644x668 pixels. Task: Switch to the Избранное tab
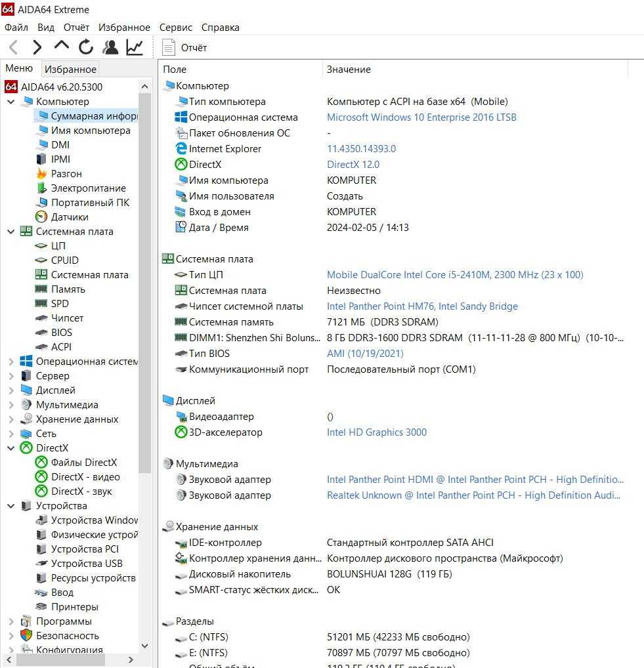click(71, 69)
